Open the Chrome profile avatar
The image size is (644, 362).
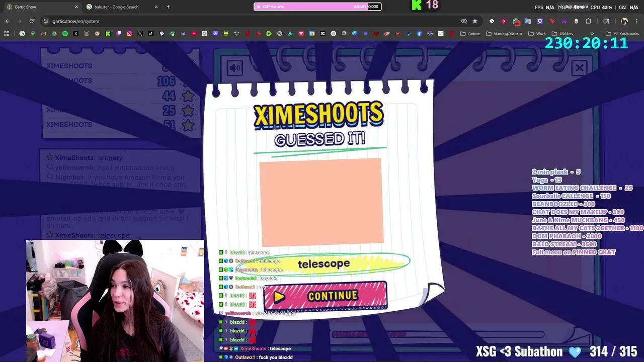click(x=624, y=21)
